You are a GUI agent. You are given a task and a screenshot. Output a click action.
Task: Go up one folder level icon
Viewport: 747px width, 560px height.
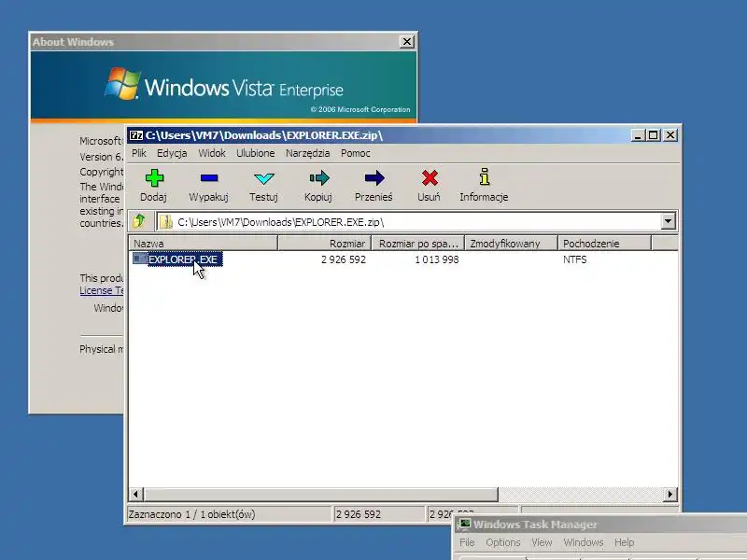[x=139, y=221]
